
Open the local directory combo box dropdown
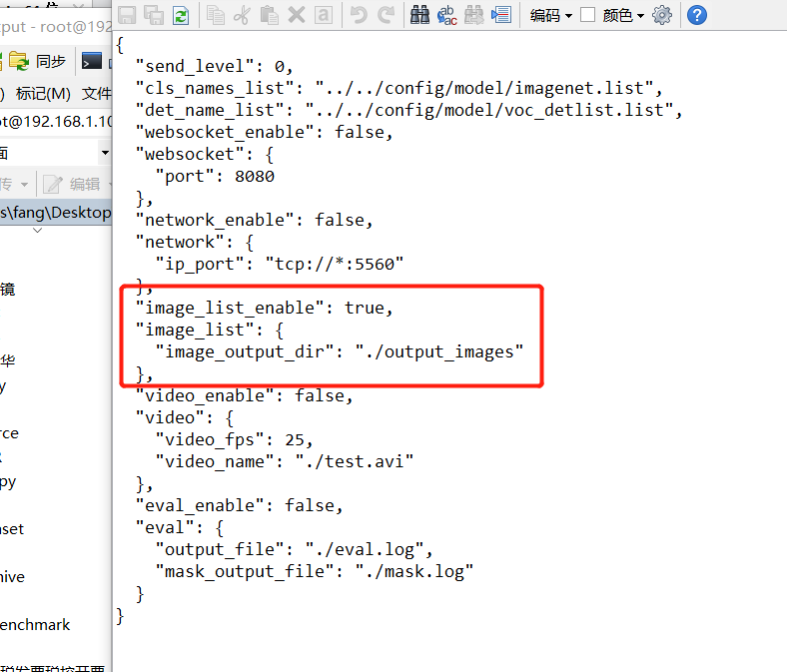pos(105,153)
